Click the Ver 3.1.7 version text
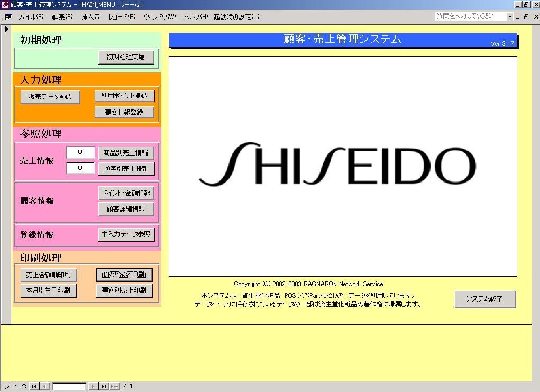 [x=502, y=44]
